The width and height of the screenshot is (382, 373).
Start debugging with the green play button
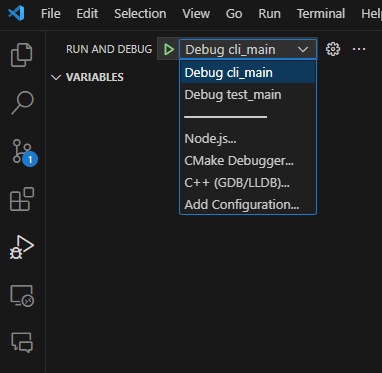(169, 50)
